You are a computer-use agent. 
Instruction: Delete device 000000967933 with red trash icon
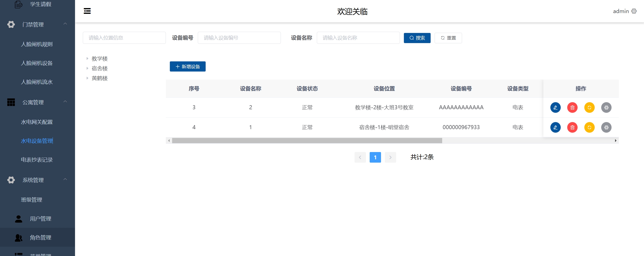click(x=572, y=127)
